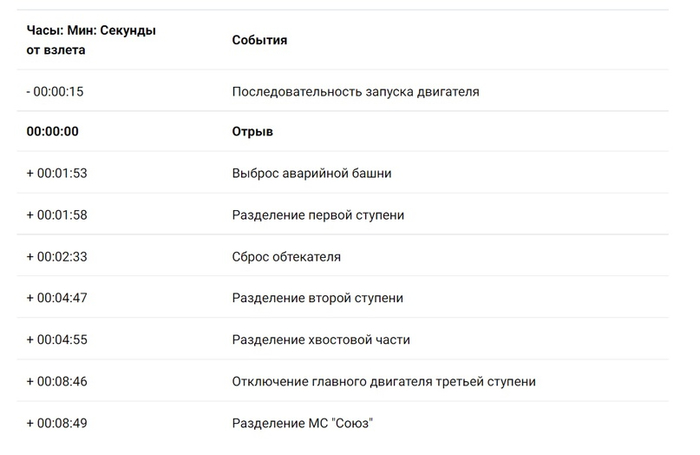Click 'Последовательность запуска двигателя' event text
The height and width of the screenshot is (455, 700).
355,91
